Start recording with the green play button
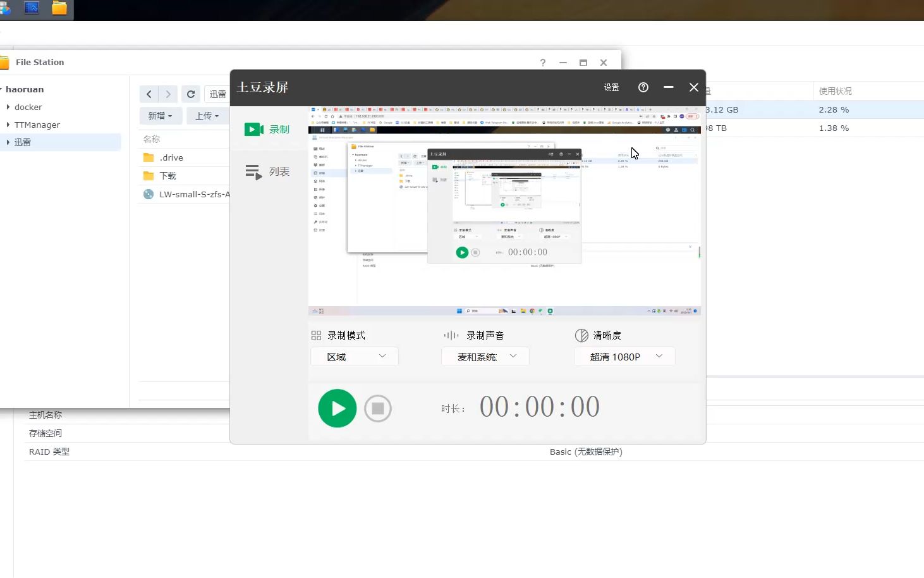Image resolution: width=924 pixels, height=578 pixels. point(337,408)
